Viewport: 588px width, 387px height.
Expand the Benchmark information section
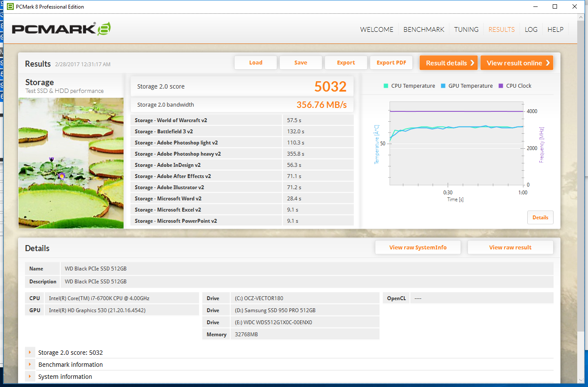pyautogui.click(x=30, y=365)
